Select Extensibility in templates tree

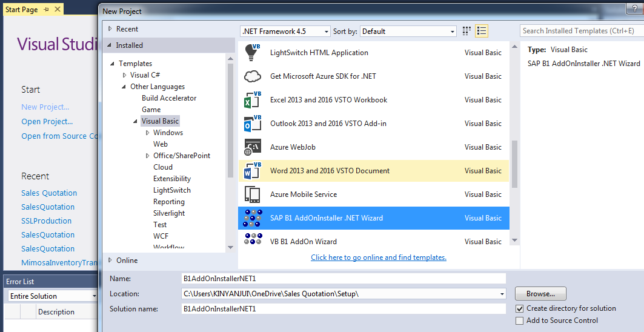click(x=171, y=179)
